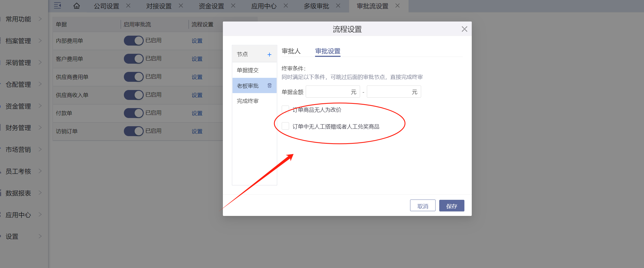Screen dimensions: 644x268
Task: Click the 取消 button
Action: pos(423,206)
